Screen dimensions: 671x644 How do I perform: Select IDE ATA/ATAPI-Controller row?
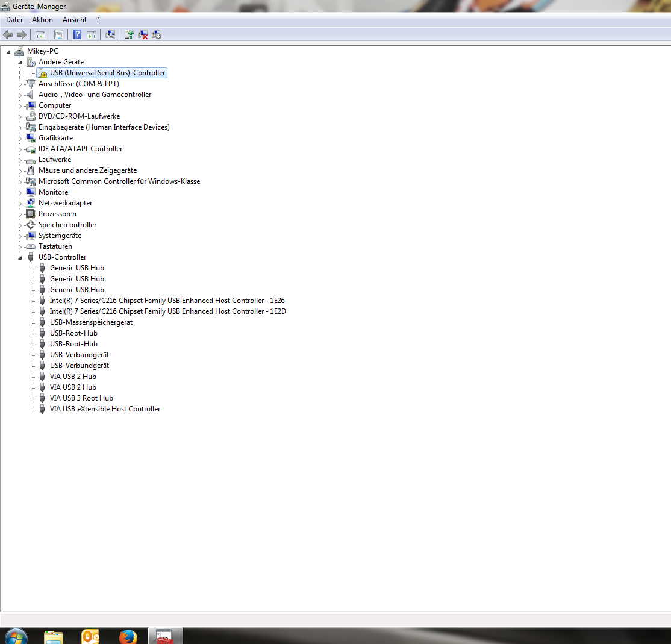pyautogui.click(x=81, y=148)
